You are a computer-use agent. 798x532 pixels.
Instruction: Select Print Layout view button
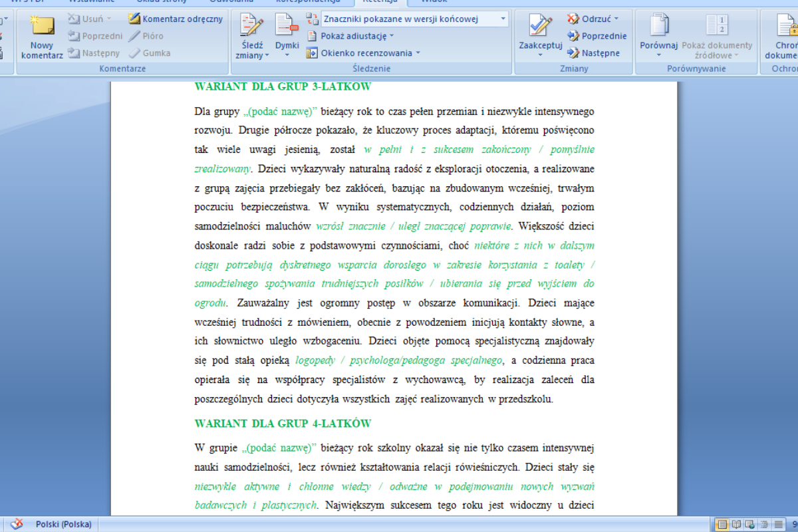pos(722,525)
